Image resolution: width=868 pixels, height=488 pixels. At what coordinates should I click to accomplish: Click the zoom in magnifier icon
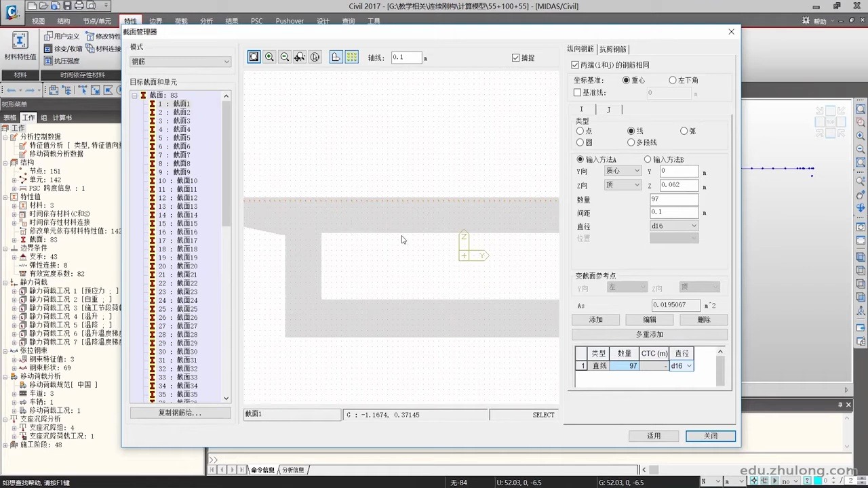[x=269, y=58]
